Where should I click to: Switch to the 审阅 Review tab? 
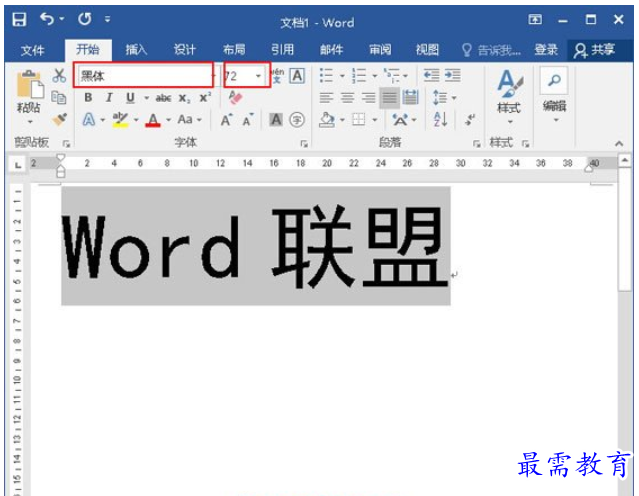click(x=380, y=50)
